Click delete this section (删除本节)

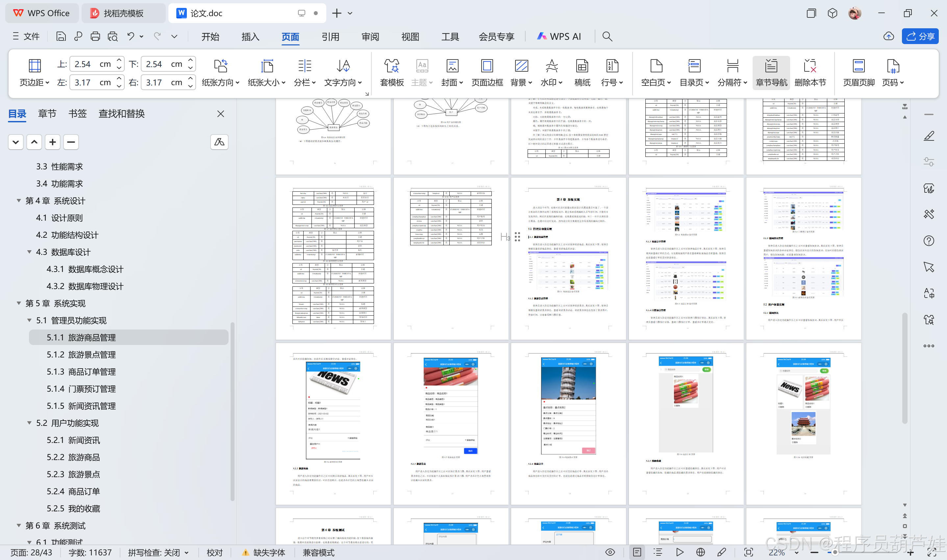click(x=810, y=72)
